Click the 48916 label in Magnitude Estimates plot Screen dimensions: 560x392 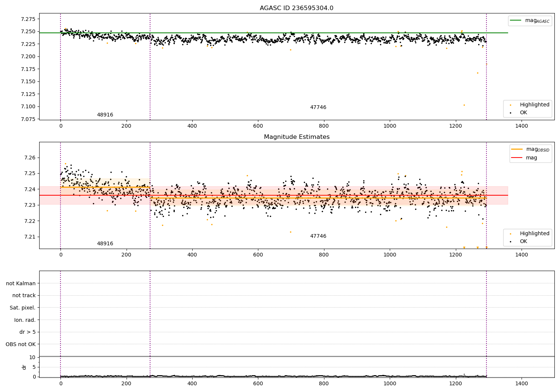[105, 244]
